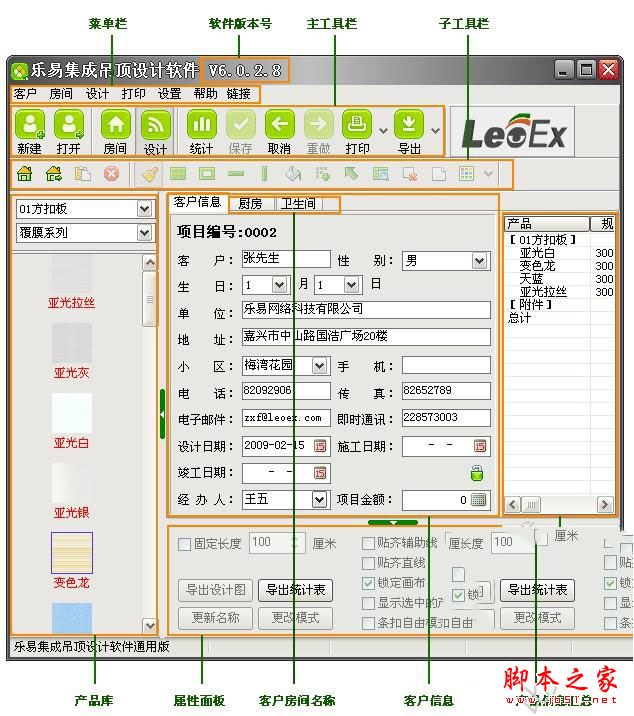Viewport: 634px width, 716px height.
Task: Click the 导出设计图 button
Action: click(216, 590)
